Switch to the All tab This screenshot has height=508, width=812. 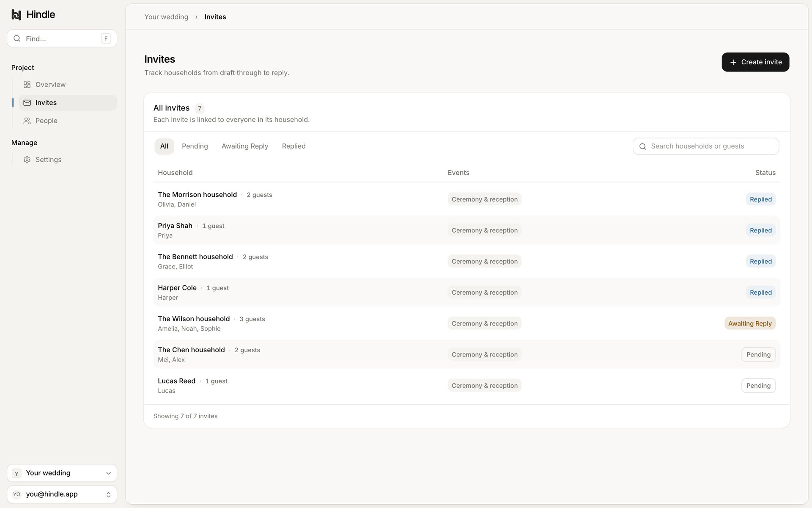(x=164, y=146)
